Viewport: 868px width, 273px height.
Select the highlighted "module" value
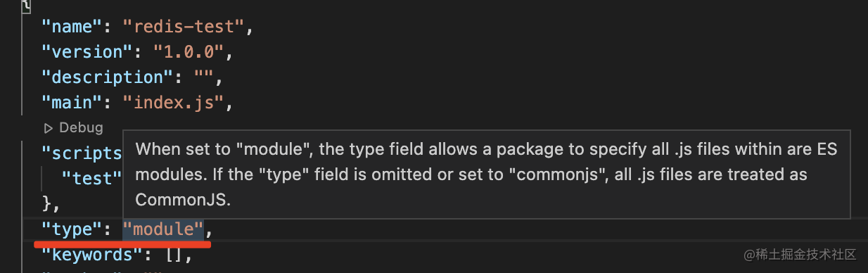(x=163, y=229)
